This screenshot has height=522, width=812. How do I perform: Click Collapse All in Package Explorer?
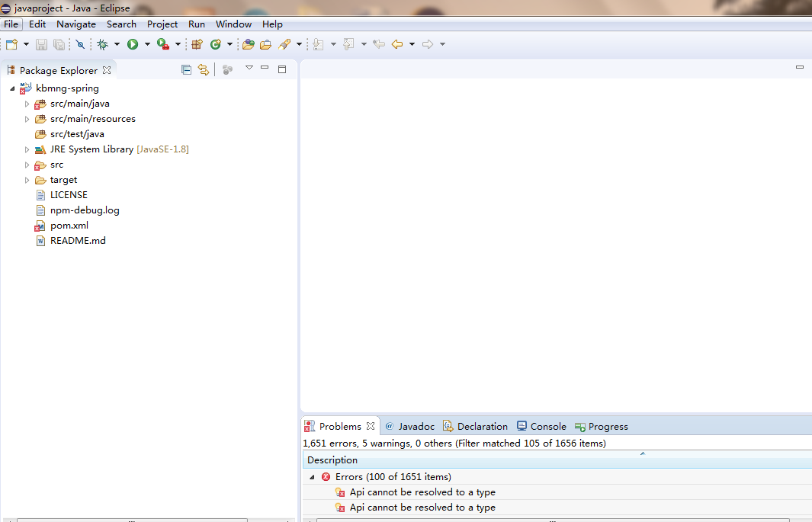[x=187, y=70]
